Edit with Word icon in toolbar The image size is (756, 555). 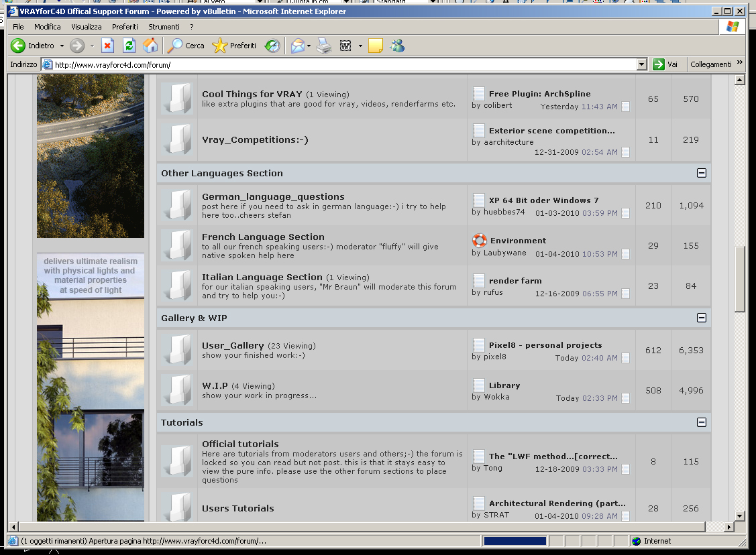(345, 46)
